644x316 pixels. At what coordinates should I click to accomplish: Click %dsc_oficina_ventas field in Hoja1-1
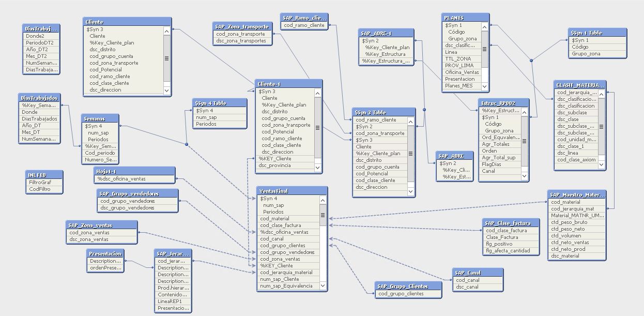(x=135, y=179)
